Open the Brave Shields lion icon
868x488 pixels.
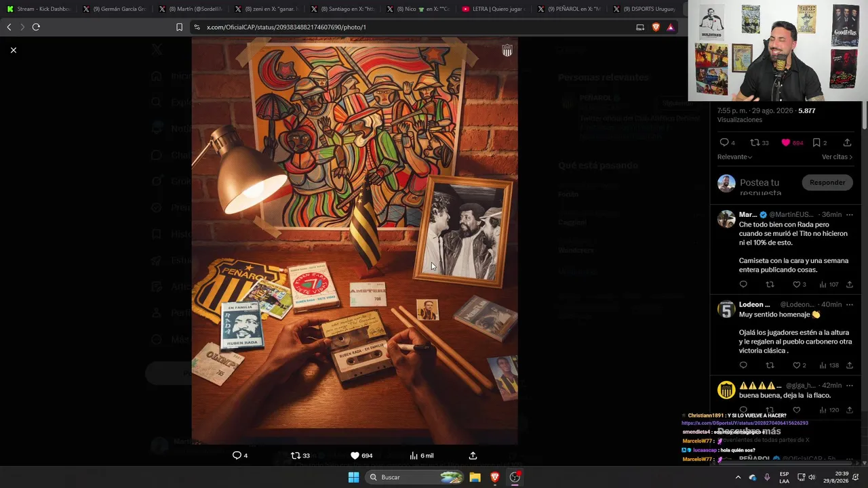pyautogui.click(x=656, y=27)
